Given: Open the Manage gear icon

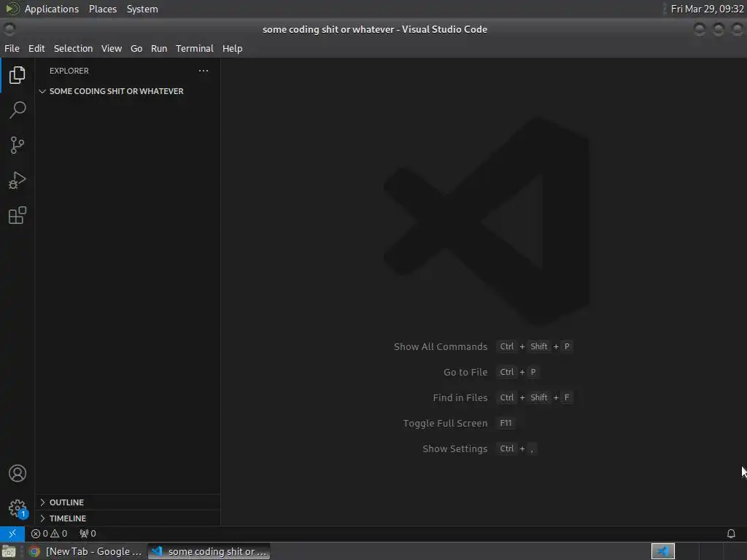Looking at the screenshot, I should [x=18, y=508].
